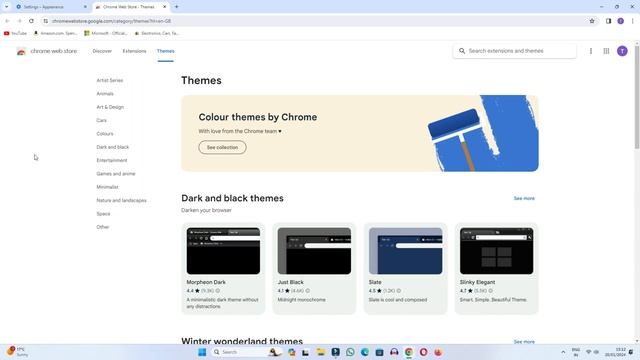Click the Morpheon Dark rating info icon
640x360 pixels.
(218, 291)
